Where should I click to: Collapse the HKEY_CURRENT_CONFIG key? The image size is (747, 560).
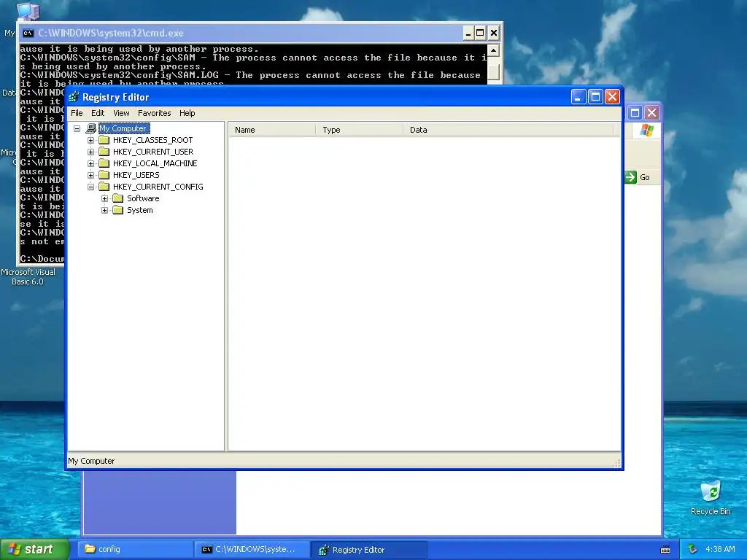(x=90, y=187)
